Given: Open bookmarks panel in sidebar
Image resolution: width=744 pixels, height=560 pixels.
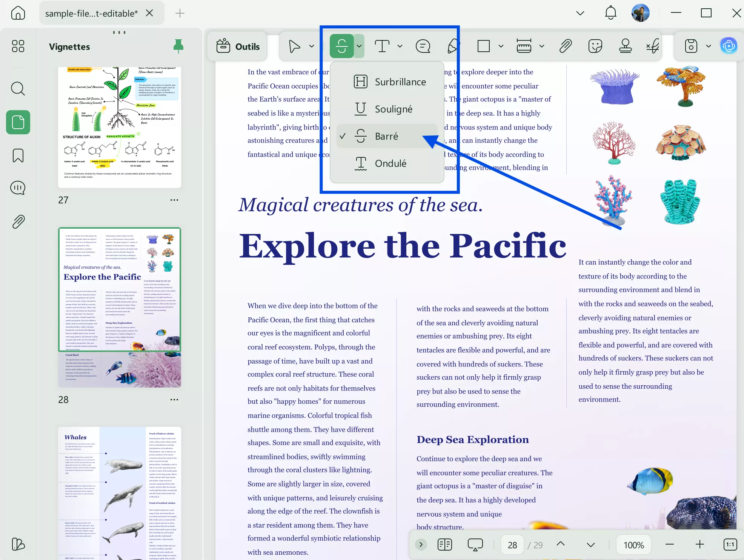Looking at the screenshot, I should pyautogui.click(x=18, y=155).
